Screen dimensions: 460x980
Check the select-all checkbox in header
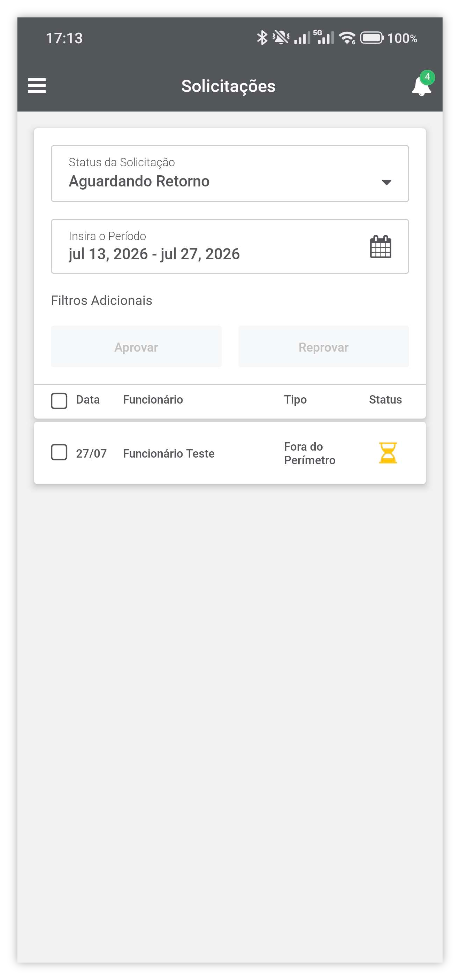pos(59,400)
